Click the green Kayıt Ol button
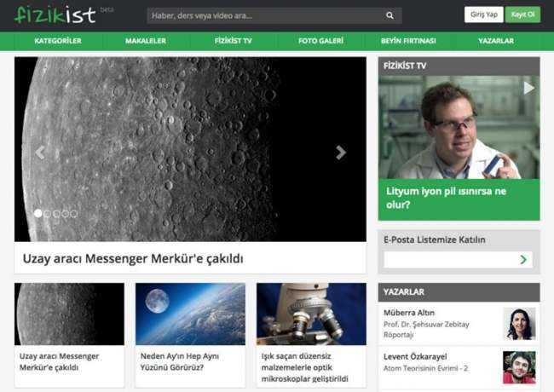This screenshot has width=554, height=392. 522,14
